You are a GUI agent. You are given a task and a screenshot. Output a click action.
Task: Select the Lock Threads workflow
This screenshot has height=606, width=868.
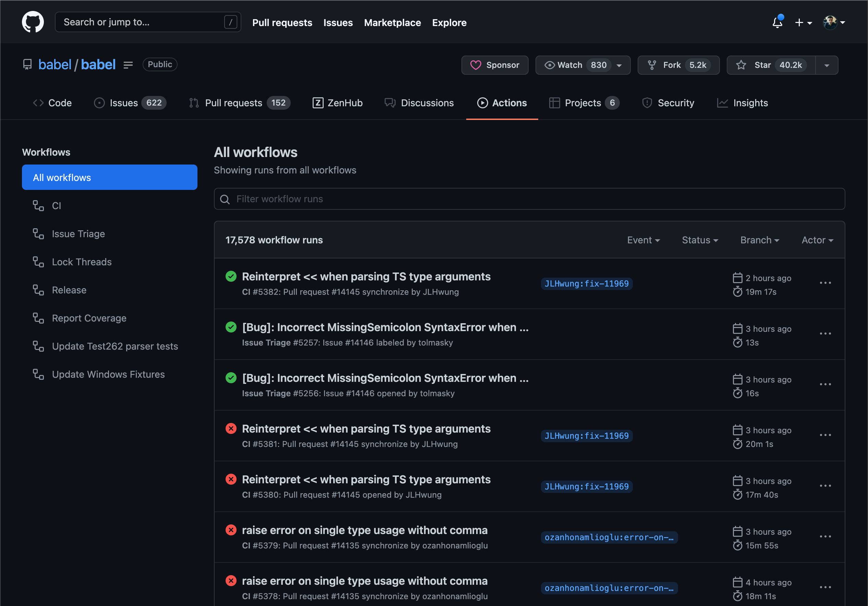pos(110,262)
